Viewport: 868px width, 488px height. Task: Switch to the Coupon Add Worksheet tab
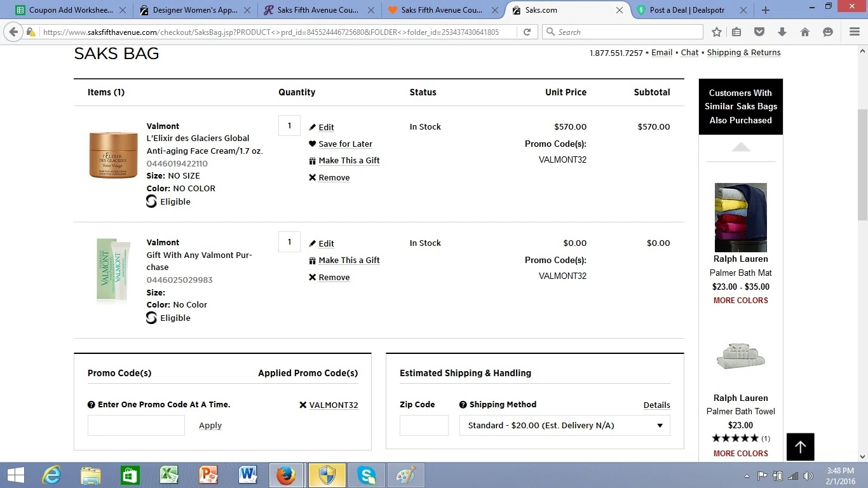pyautogui.click(x=71, y=10)
